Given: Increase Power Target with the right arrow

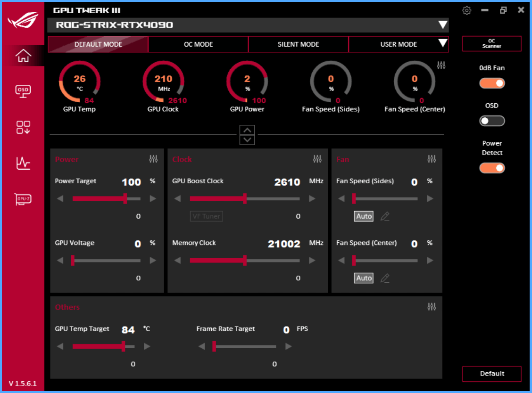Looking at the screenshot, I should tap(153, 198).
